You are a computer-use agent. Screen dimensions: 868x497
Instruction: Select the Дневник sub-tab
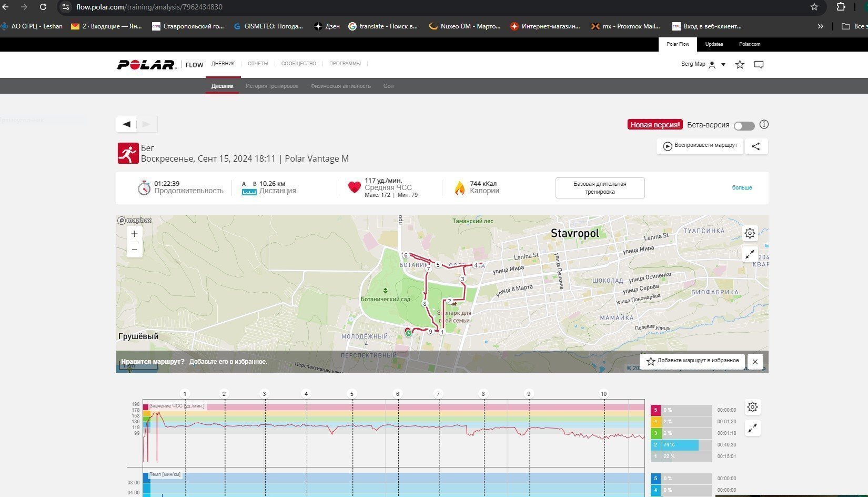click(222, 86)
